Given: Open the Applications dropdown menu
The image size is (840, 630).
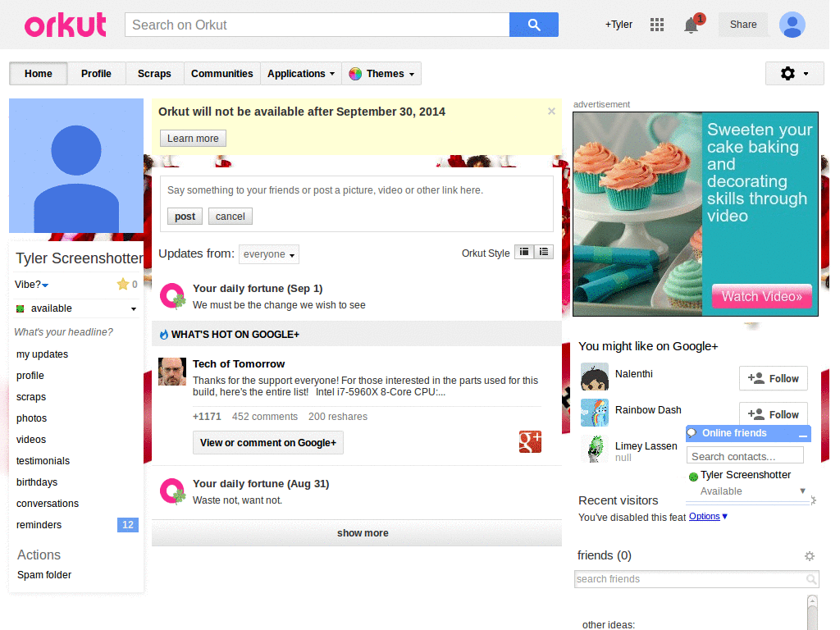Looking at the screenshot, I should tap(301, 74).
